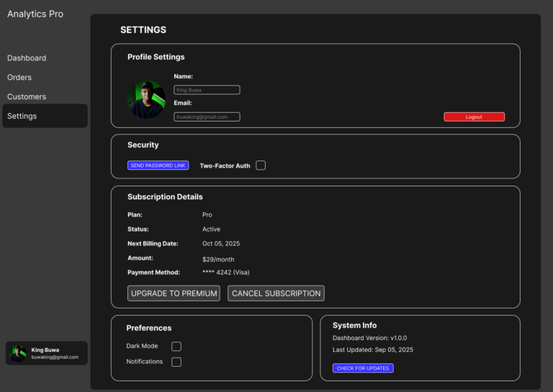
Task: Open the Customers sidebar item
Action: click(27, 97)
